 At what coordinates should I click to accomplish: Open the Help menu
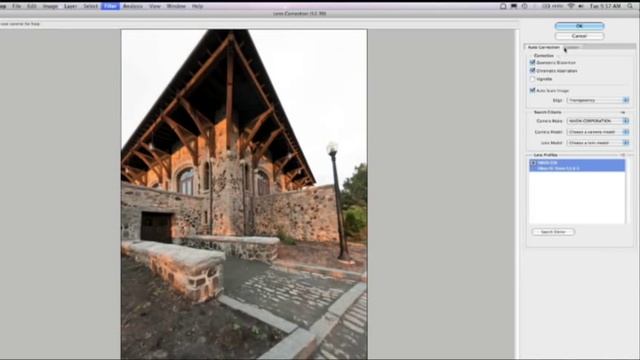(x=197, y=6)
